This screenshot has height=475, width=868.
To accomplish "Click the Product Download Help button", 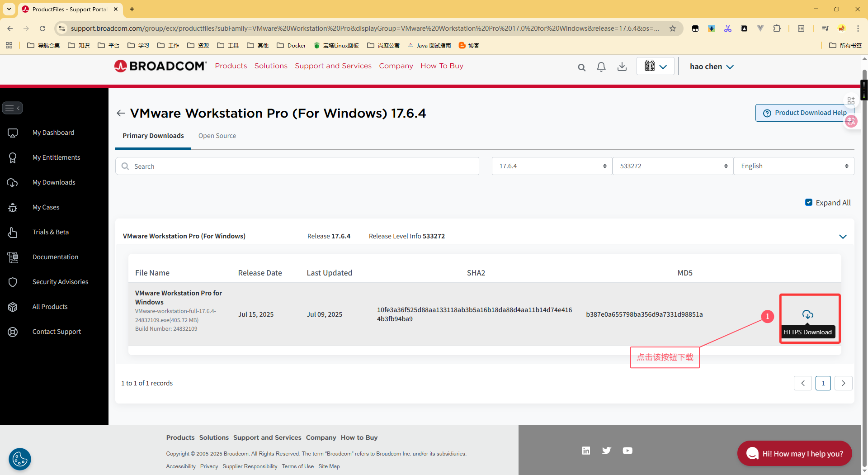I will pyautogui.click(x=805, y=113).
